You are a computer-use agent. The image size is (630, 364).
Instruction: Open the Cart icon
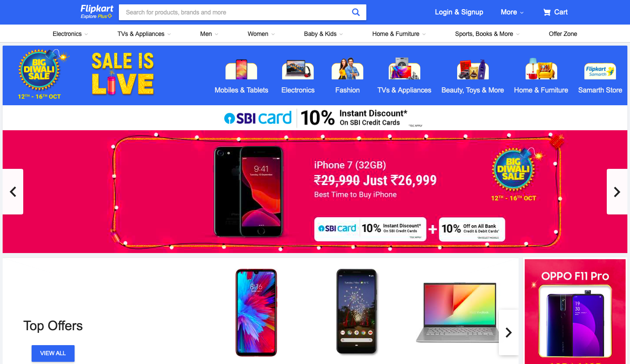547,12
